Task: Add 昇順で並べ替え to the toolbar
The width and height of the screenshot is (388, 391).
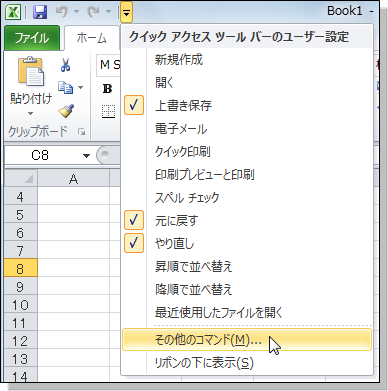Action: 247,267
